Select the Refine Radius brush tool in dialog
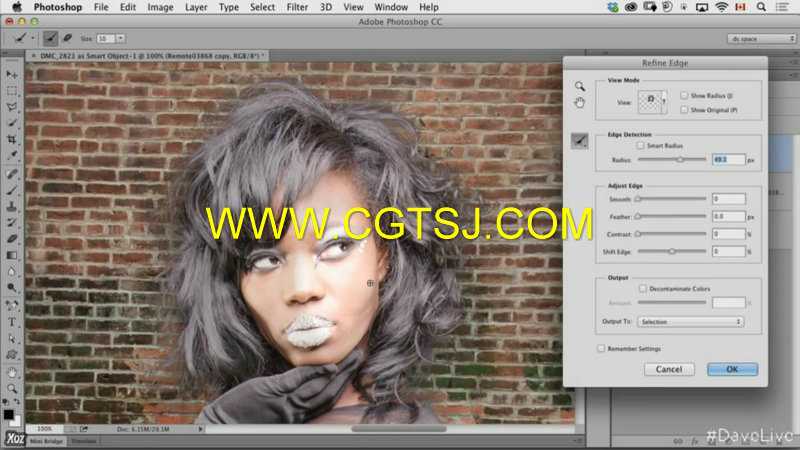Image resolution: width=800 pixels, height=450 pixels. coord(580,141)
